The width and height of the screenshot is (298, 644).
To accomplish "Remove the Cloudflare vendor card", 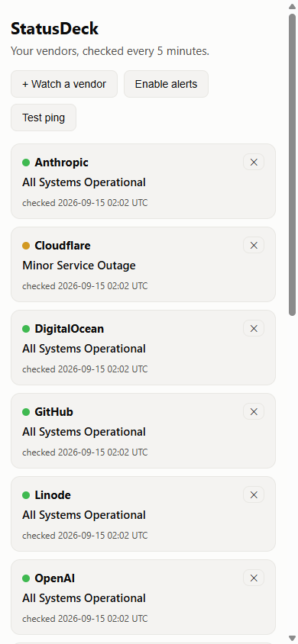I will (x=254, y=245).
